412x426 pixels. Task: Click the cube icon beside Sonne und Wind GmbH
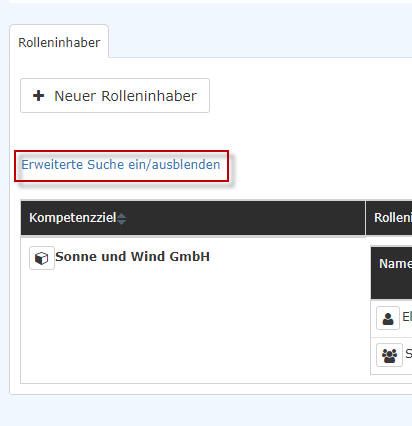[42, 258]
